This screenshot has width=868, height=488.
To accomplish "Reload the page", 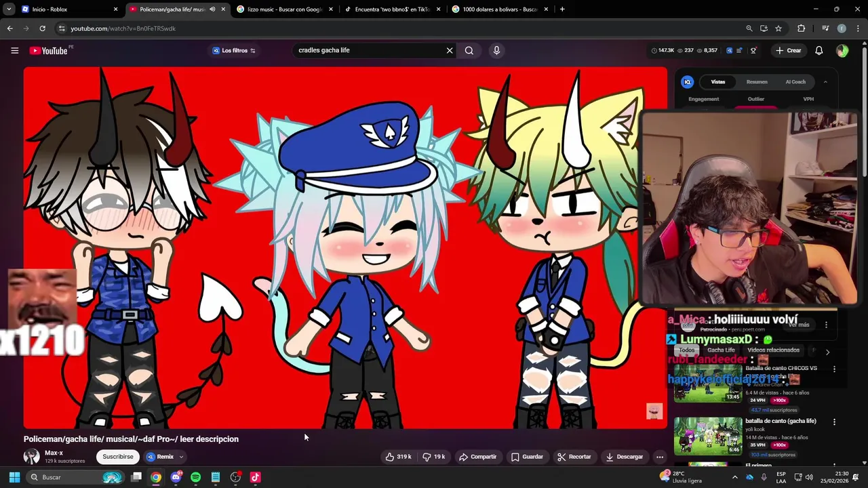I will [42, 28].
